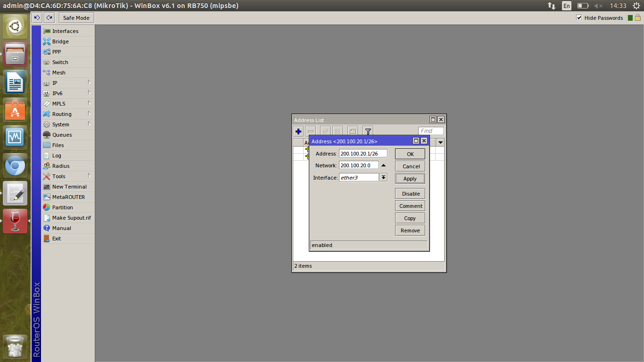Viewport: 644px width, 362px height.
Task: Click Exit in the WinBox menu
Action: 68,239
